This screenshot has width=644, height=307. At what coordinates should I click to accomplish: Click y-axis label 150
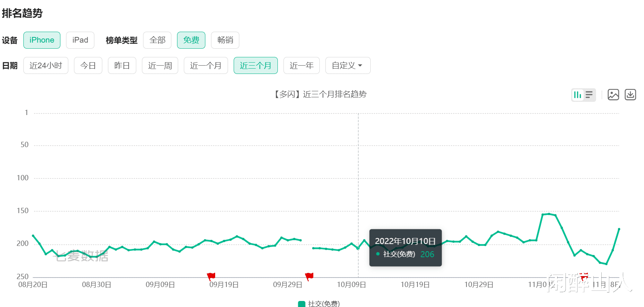(23, 211)
